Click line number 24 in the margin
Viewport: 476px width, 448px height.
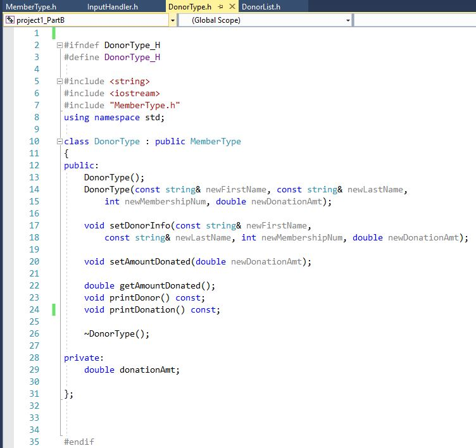pos(34,309)
